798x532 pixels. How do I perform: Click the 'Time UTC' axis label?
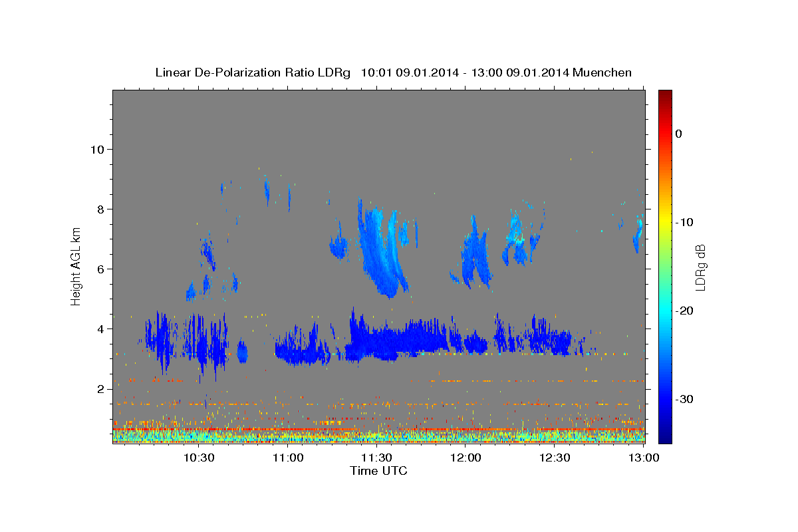point(378,471)
